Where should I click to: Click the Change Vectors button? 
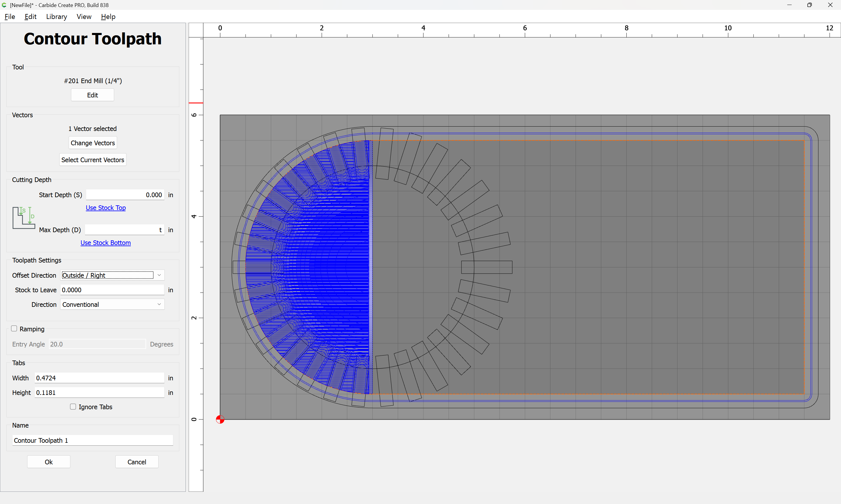coord(93,143)
